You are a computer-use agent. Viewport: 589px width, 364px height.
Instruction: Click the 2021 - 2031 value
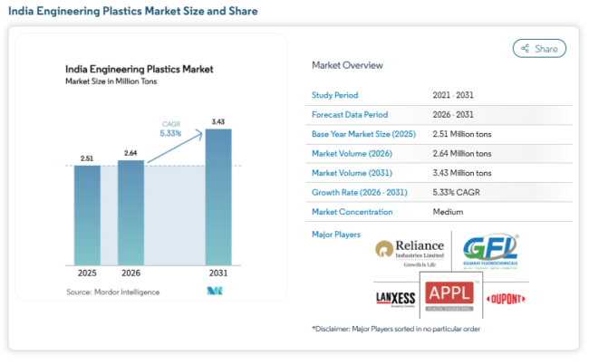point(453,95)
